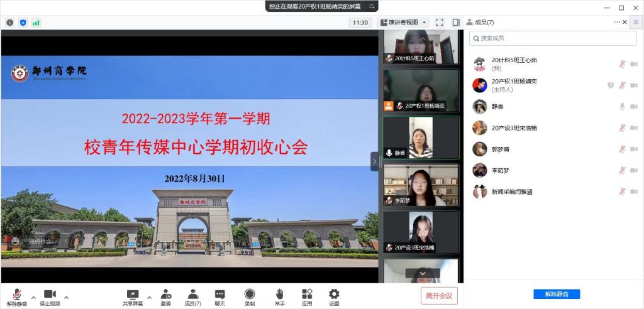Viewport: 644px width, 309px height.
Task: Raise hand using the 举手 icon
Action: coord(279,295)
